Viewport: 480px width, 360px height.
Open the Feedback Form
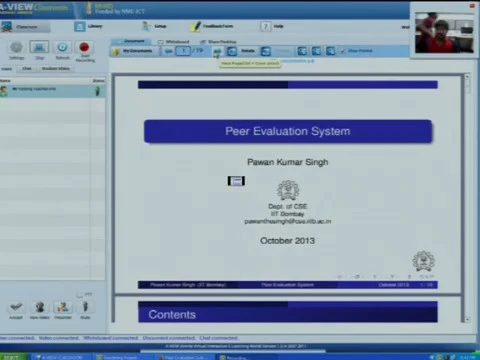[212, 26]
